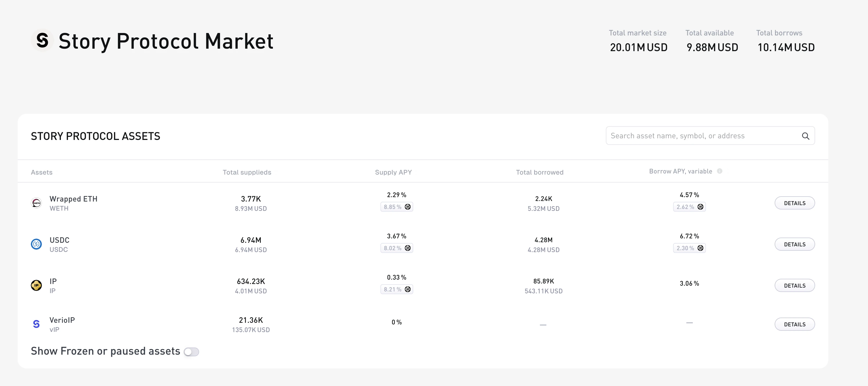Sort by Total borrowed column header
The width and height of the screenshot is (868, 386).
(x=539, y=172)
